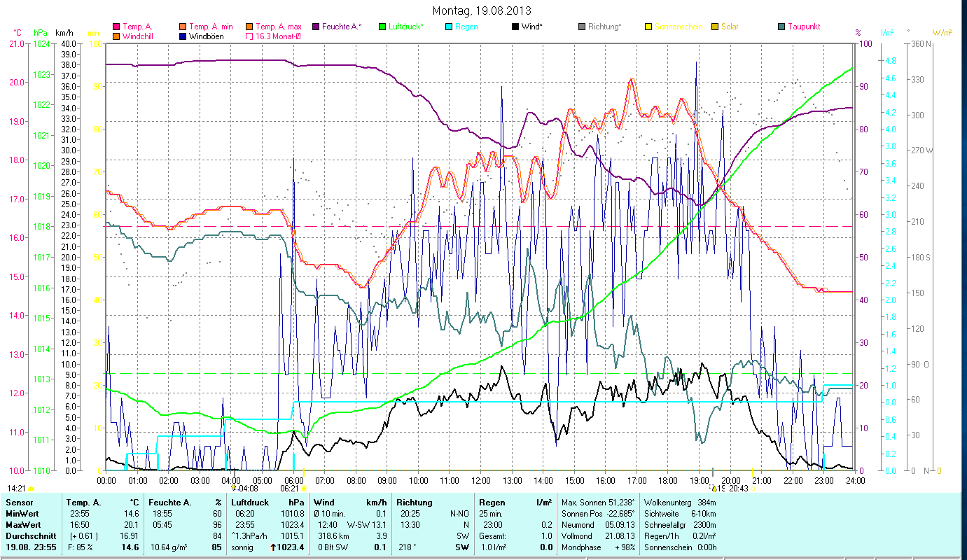
Task: Click the black Wind* legend swatch
Action: (515, 27)
